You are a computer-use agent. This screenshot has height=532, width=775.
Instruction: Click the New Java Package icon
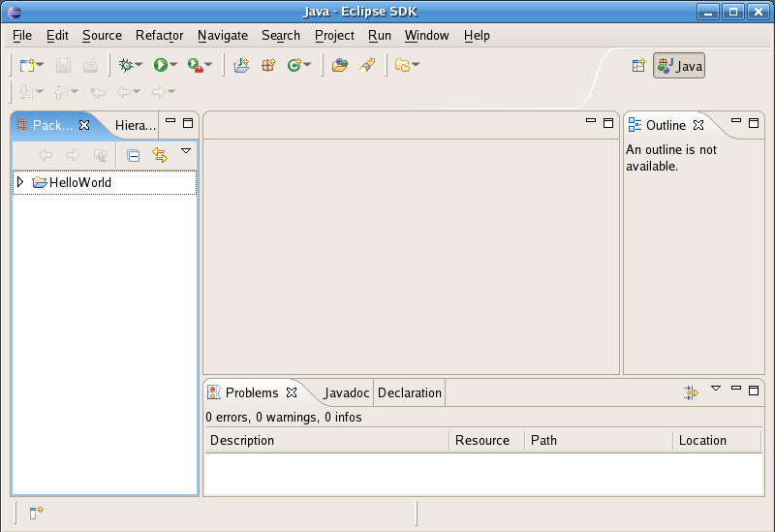(x=268, y=65)
